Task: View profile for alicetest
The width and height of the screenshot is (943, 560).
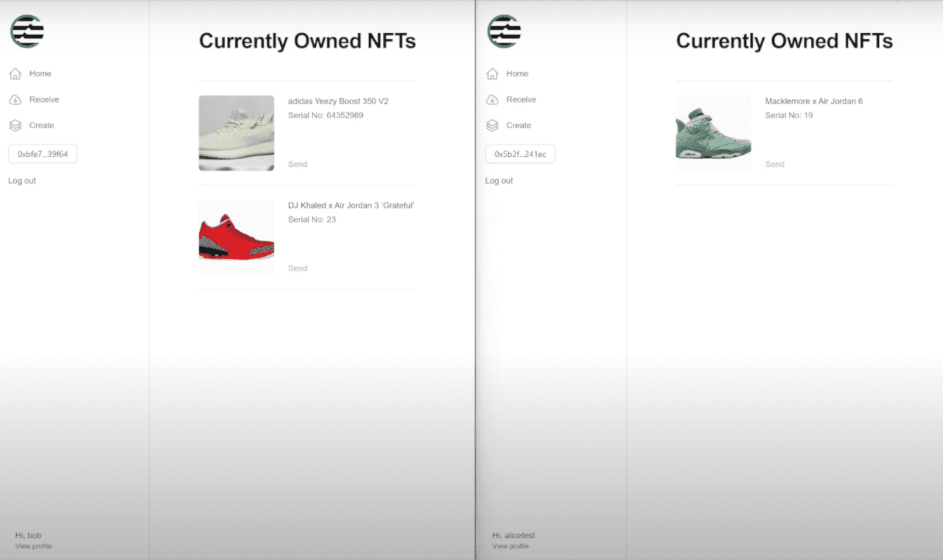Action: [x=510, y=546]
